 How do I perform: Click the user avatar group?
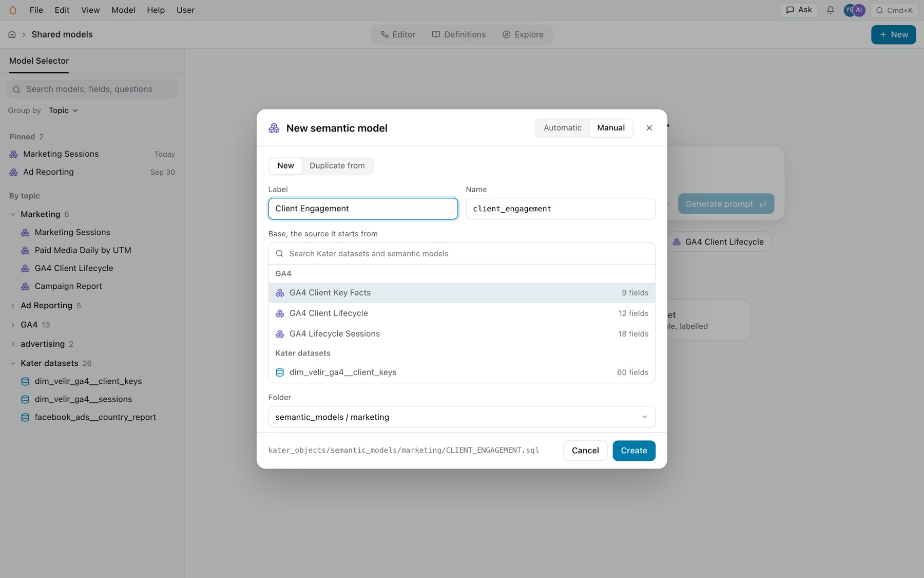[854, 10]
